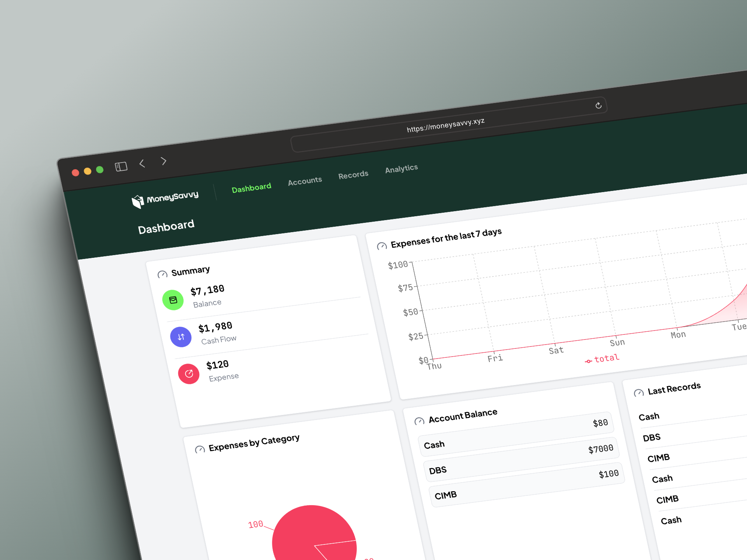Open first Cash entry in Last Records
Screen dimensions: 747x560
649,416
